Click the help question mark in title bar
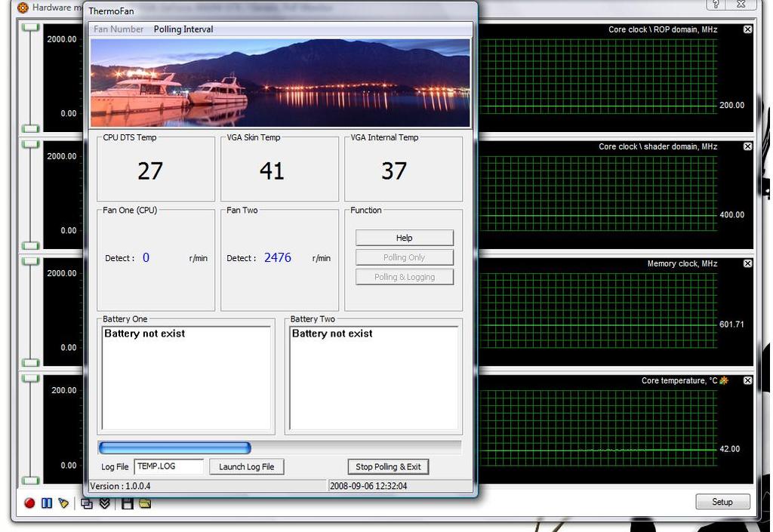Screen dimensions: 773x532 point(716,5)
